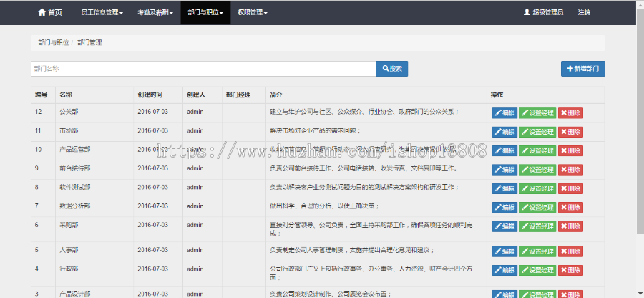
Task: Open 员工信息管理 dropdown menu
Action: 102,12
